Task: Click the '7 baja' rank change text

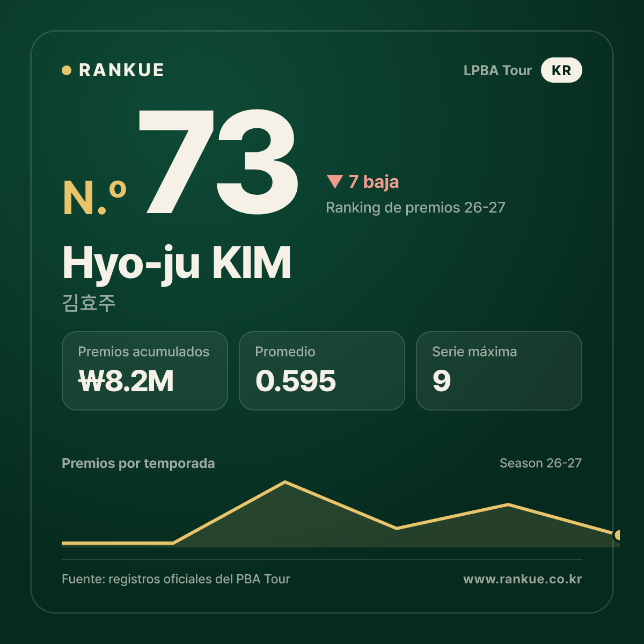Action: (374, 182)
